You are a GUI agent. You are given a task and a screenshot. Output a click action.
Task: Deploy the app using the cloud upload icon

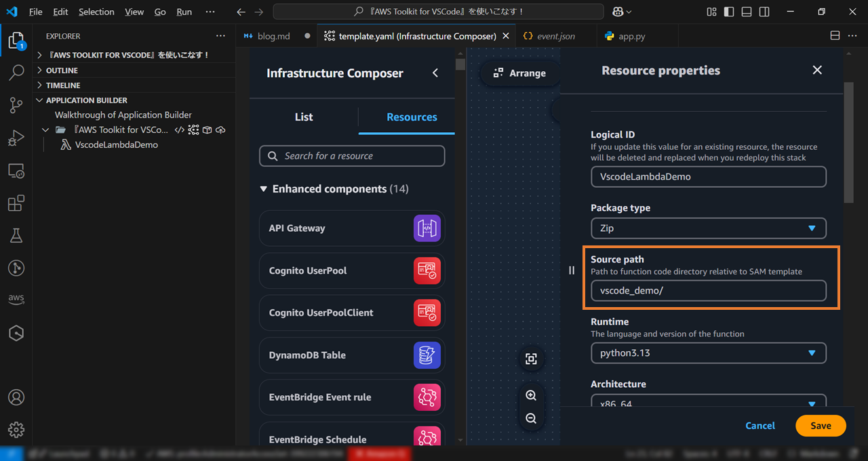220,129
